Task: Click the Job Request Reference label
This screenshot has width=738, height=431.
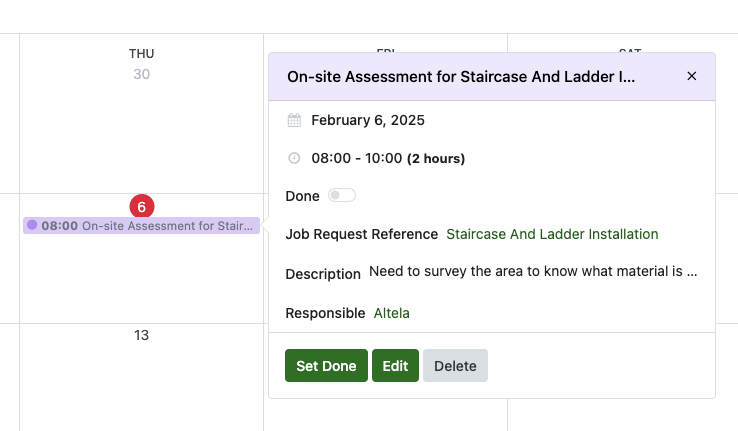Action: click(361, 234)
